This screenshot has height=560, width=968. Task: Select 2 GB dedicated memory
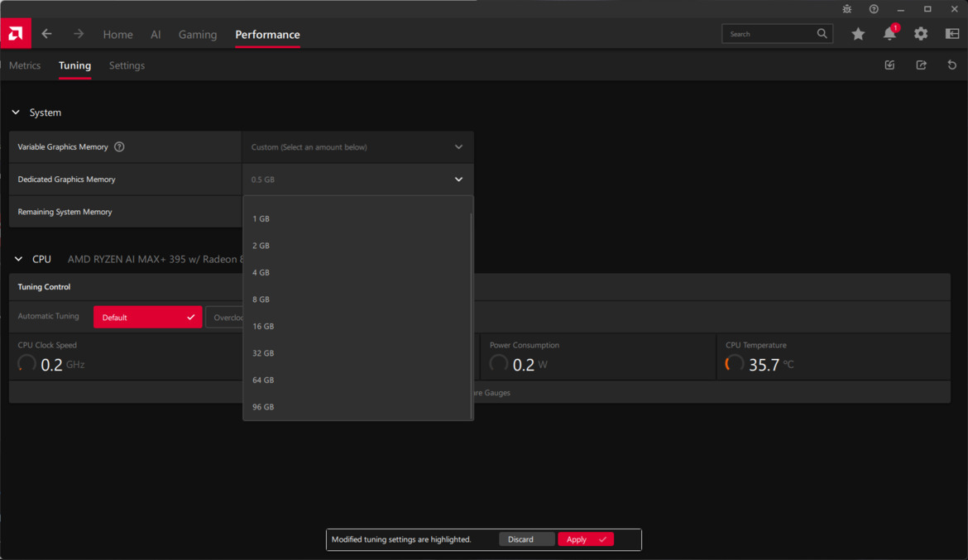(357, 246)
